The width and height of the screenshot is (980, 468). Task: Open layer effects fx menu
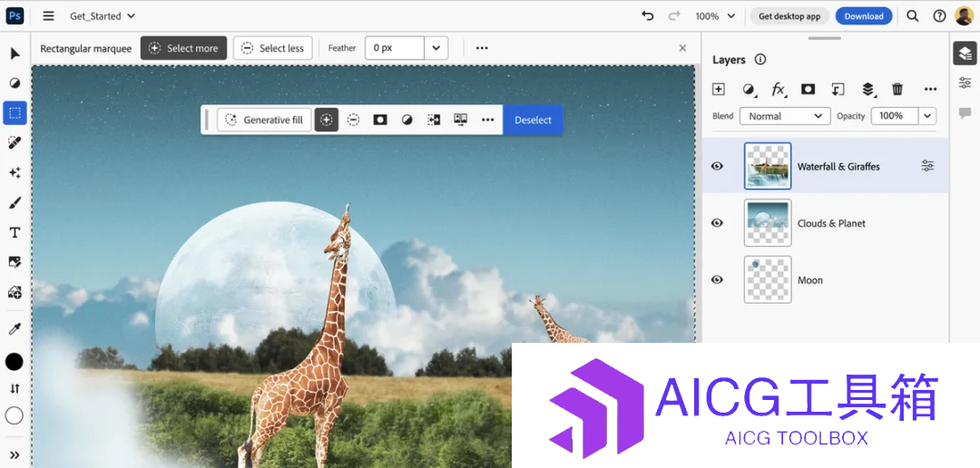coord(779,90)
